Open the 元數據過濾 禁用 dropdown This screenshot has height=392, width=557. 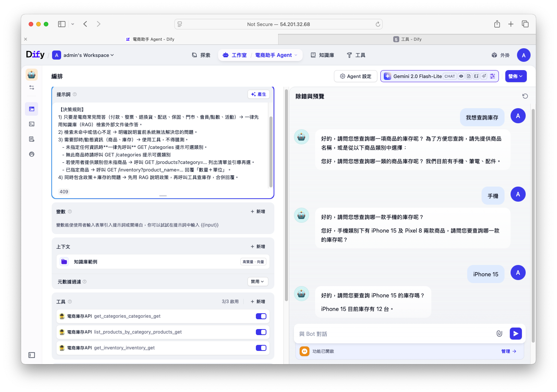pyautogui.click(x=258, y=282)
